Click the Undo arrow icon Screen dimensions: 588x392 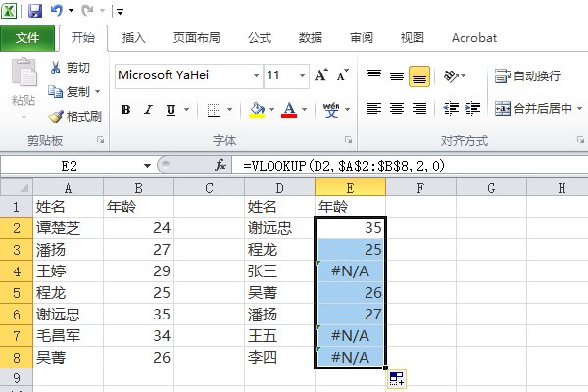click(x=56, y=11)
